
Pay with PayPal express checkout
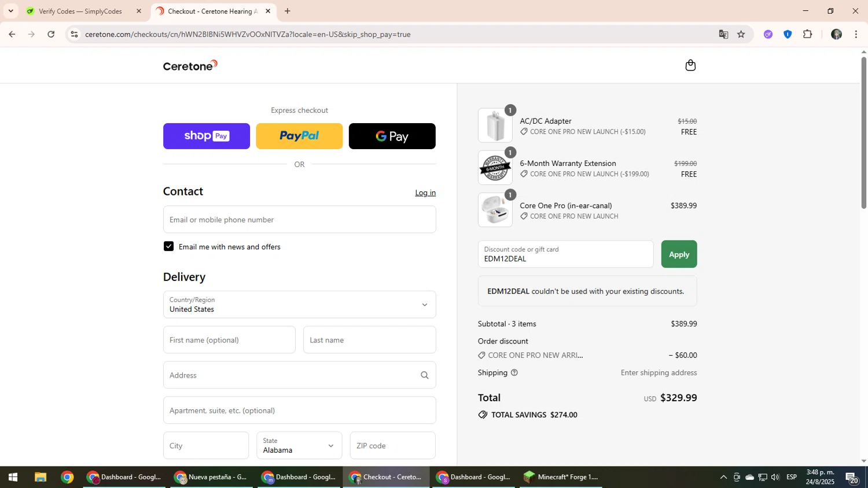[299, 136]
